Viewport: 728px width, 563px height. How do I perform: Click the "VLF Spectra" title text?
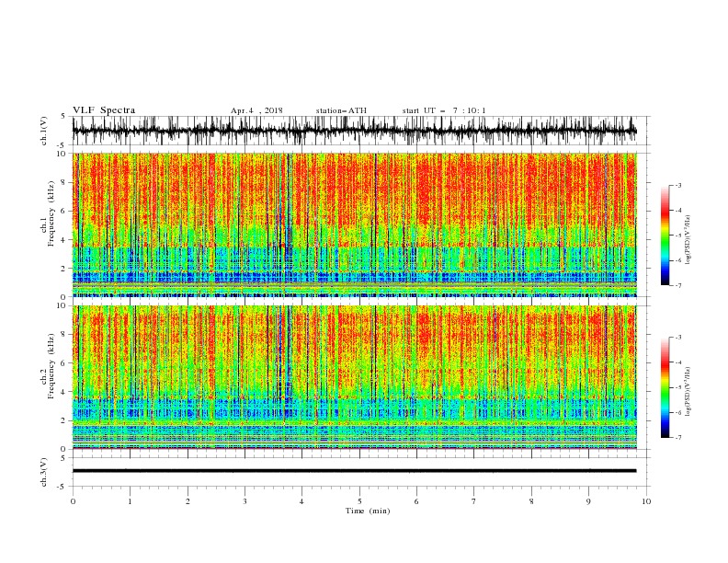[104, 110]
